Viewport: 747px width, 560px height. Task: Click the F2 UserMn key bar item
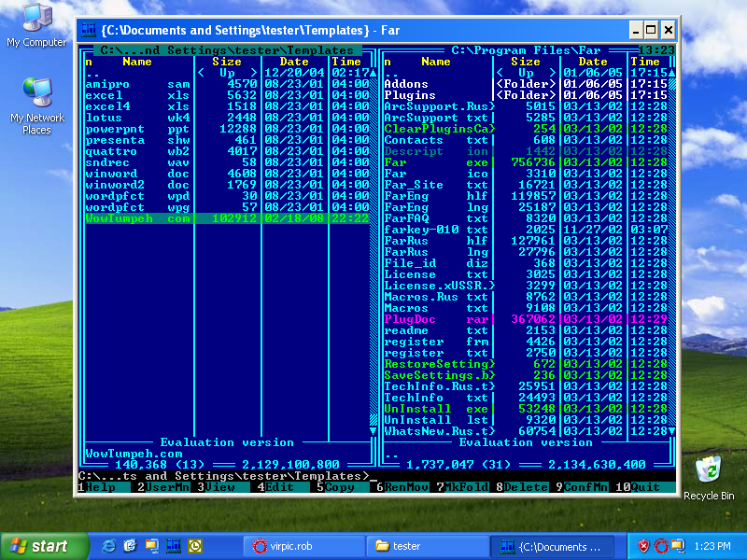tap(163, 487)
